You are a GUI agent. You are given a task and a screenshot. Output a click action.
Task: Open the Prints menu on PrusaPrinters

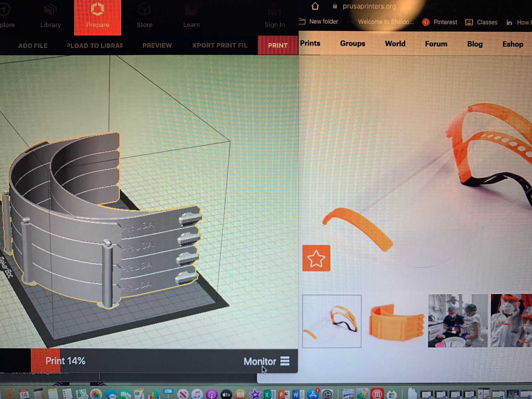[310, 43]
